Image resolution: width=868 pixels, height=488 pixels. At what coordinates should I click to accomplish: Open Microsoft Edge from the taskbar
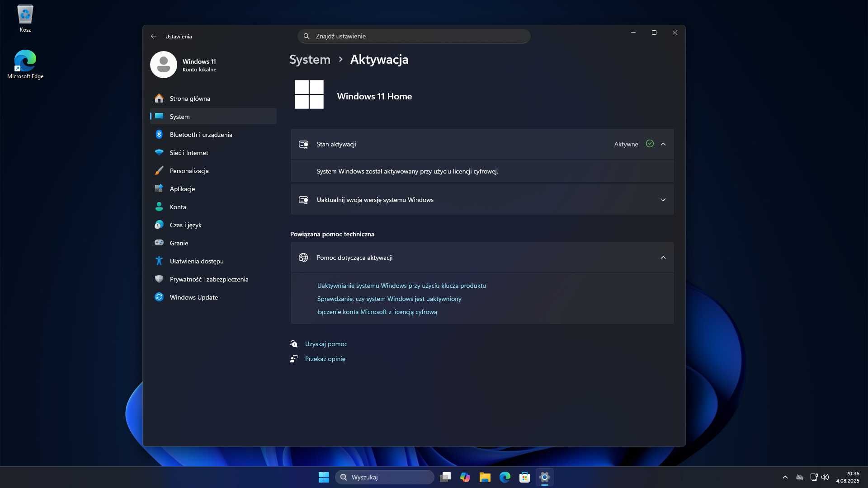point(505,477)
